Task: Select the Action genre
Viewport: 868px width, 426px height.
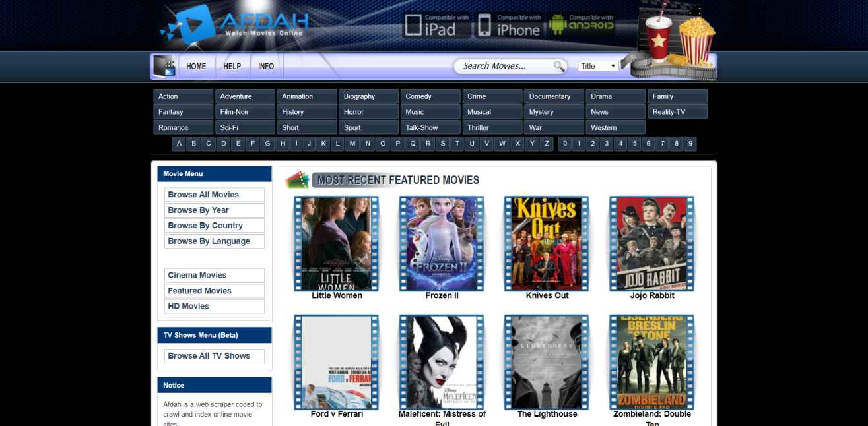Action: click(x=184, y=96)
